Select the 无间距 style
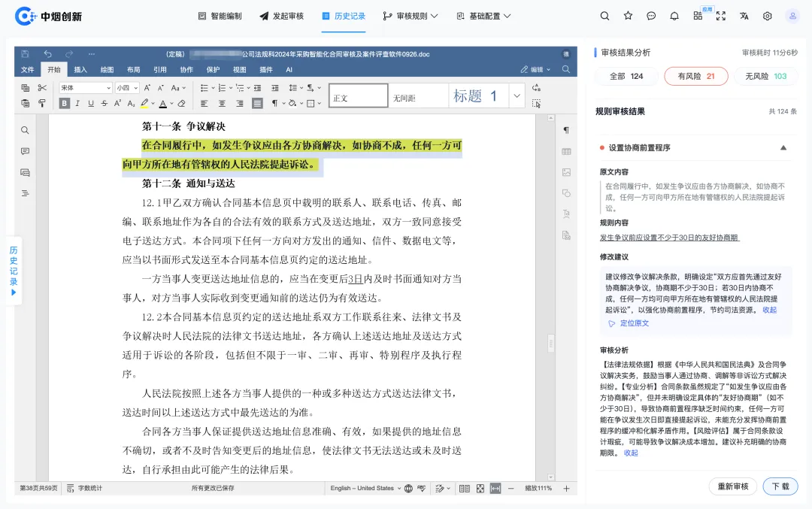 click(x=418, y=95)
